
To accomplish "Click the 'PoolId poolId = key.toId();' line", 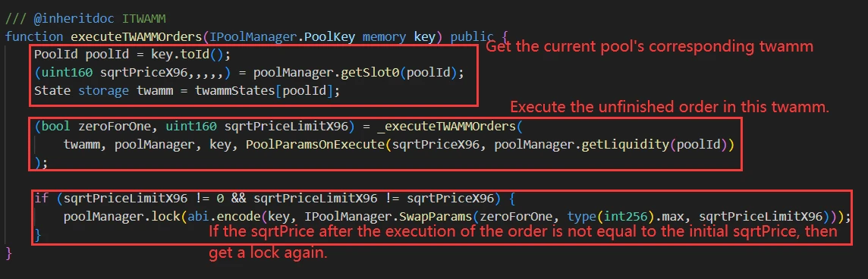I will point(132,55).
